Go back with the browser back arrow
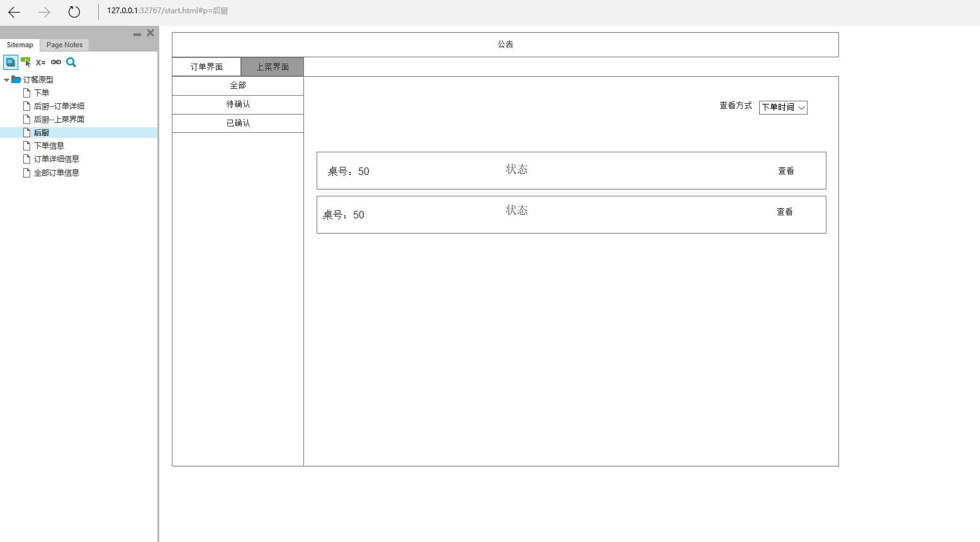This screenshot has height=542, width=980. coord(14,12)
